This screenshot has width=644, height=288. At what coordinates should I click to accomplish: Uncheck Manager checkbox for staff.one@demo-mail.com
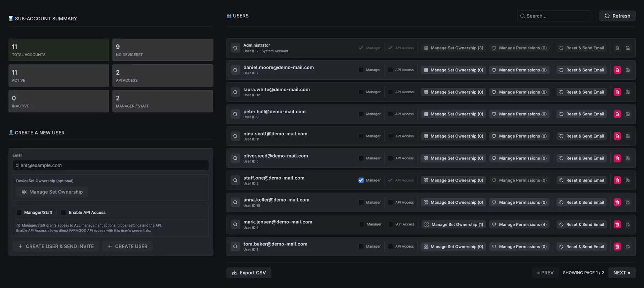(x=361, y=180)
